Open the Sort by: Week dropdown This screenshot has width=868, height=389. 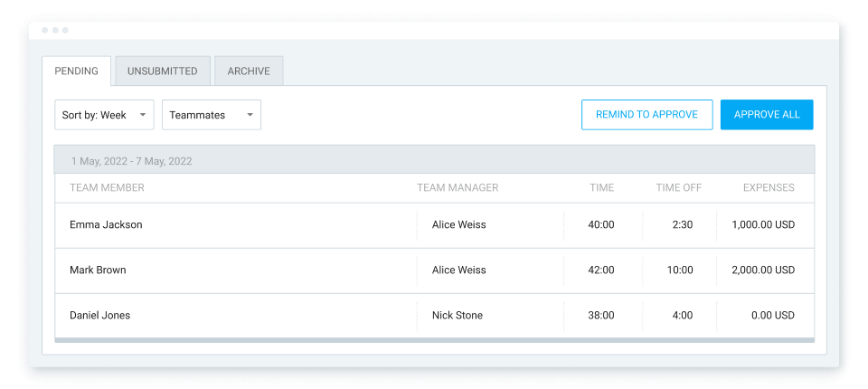coord(104,115)
